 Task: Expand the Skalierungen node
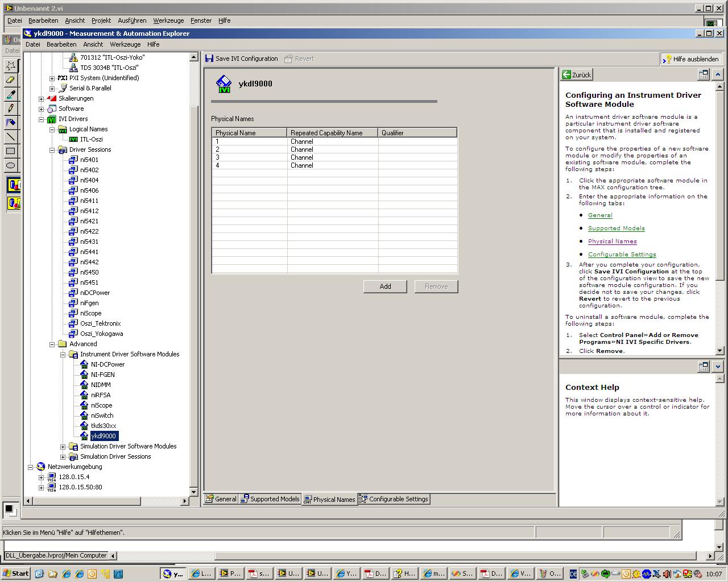coord(41,99)
